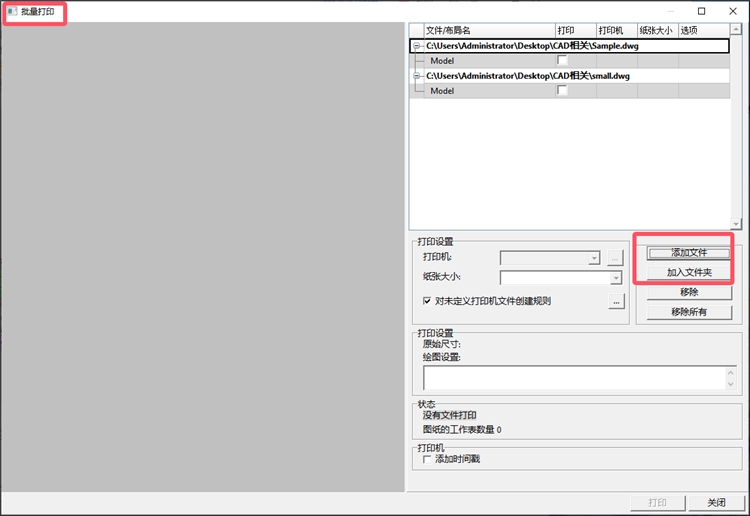Uncheck 对未定义打印机文件创建规则 checkbox
This screenshot has width=750, height=516.
(x=427, y=301)
